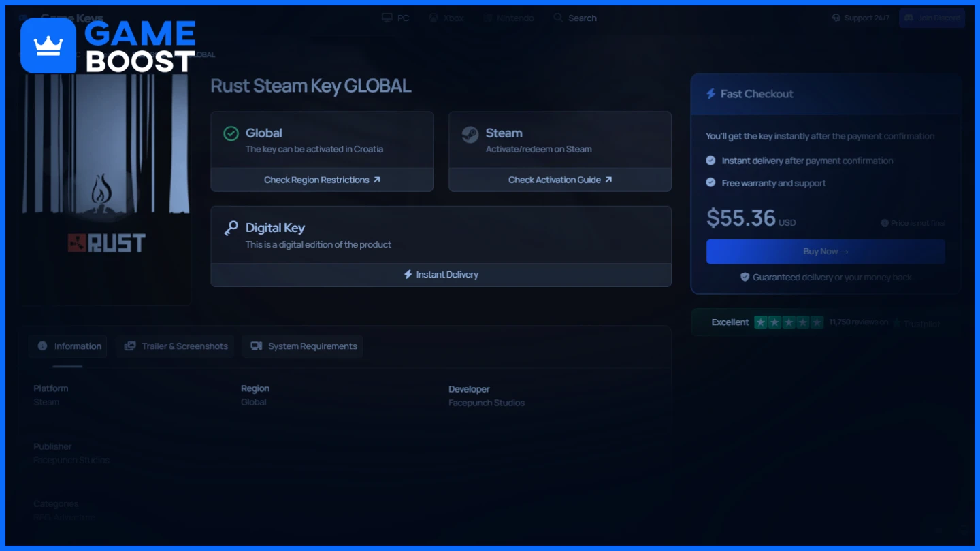Click the Region Global value
Image resolution: width=980 pixels, height=551 pixels.
254,402
